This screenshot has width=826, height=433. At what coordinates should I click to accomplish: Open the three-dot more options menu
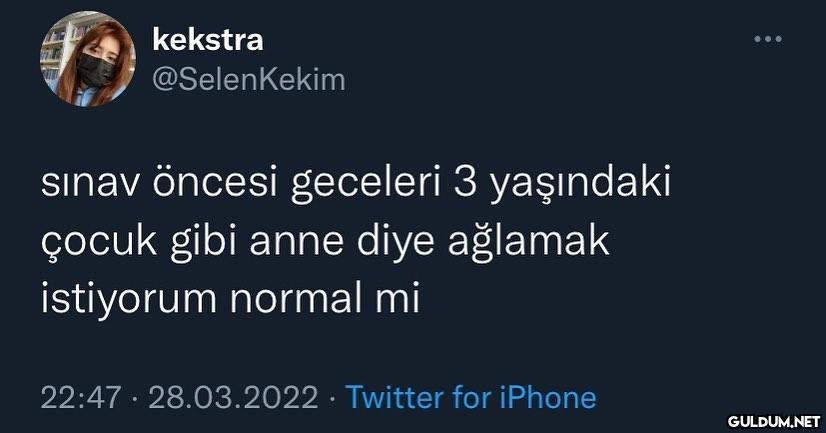click(767, 40)
